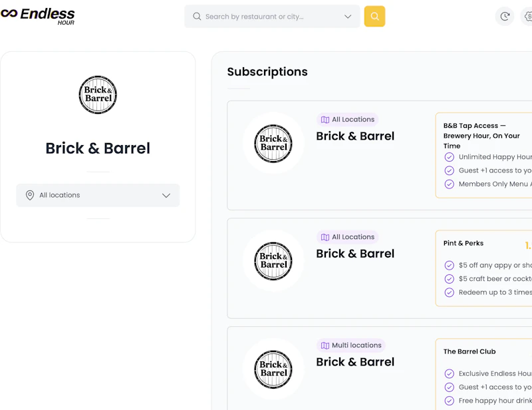The width and height of the screenshot is (532, 410).
Task: Click the sidebar Brick & Barrel heading
Action: (98, 148)
